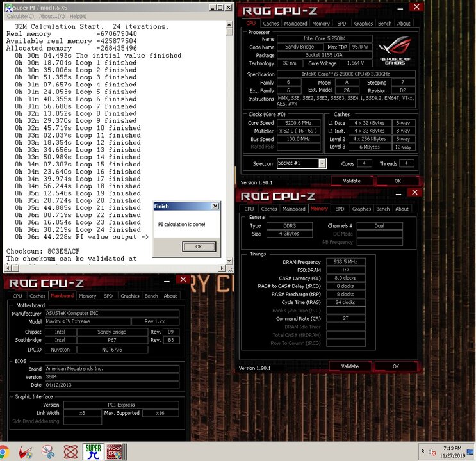Screen dimensions: 476x461
Task: Select the SPD tab in the Memory CPU-Z window
Action: 340,209
